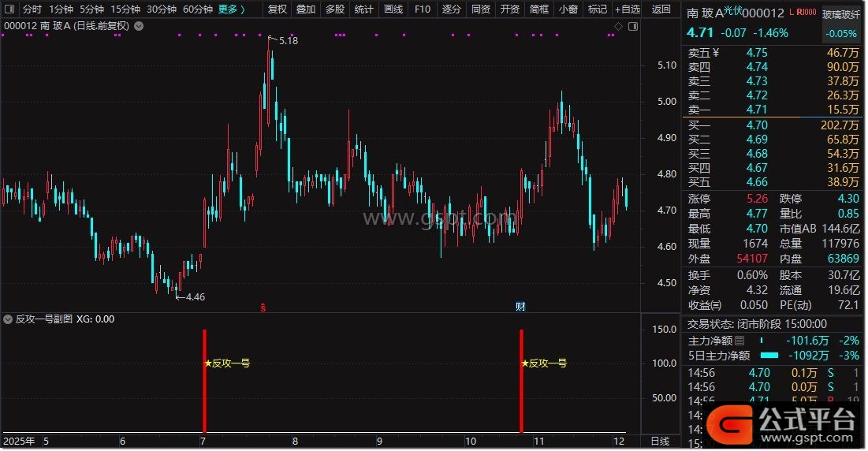Viewport: 868px width, 451px height.
Task: Click the L tag beside stock code
Action: [791, 13]
